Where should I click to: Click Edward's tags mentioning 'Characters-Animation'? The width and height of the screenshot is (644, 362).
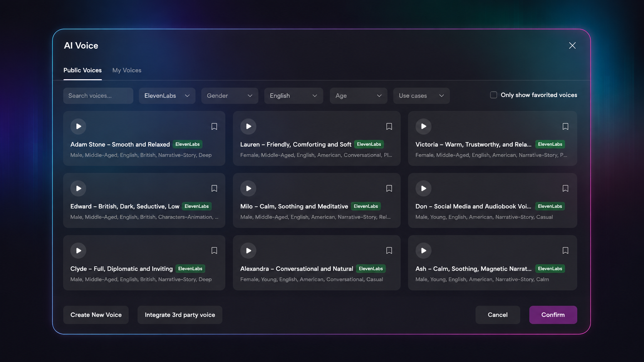tap(144, 217)
